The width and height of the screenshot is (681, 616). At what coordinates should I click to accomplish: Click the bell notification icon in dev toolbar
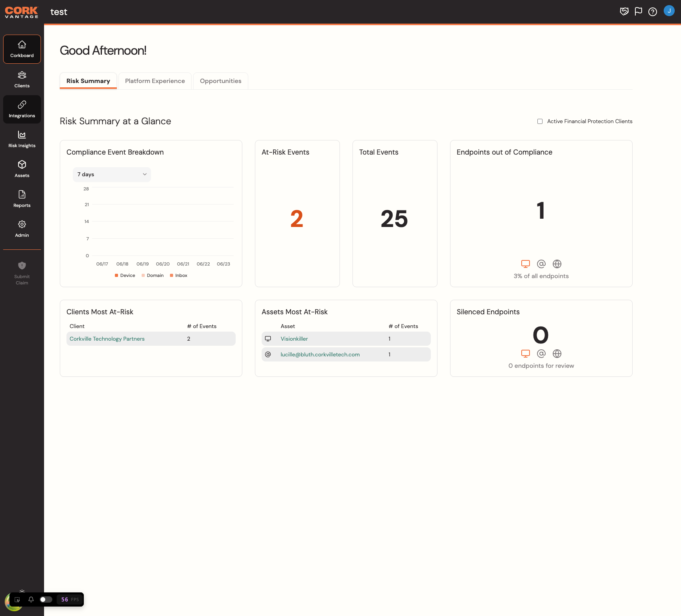coord(31,599)
